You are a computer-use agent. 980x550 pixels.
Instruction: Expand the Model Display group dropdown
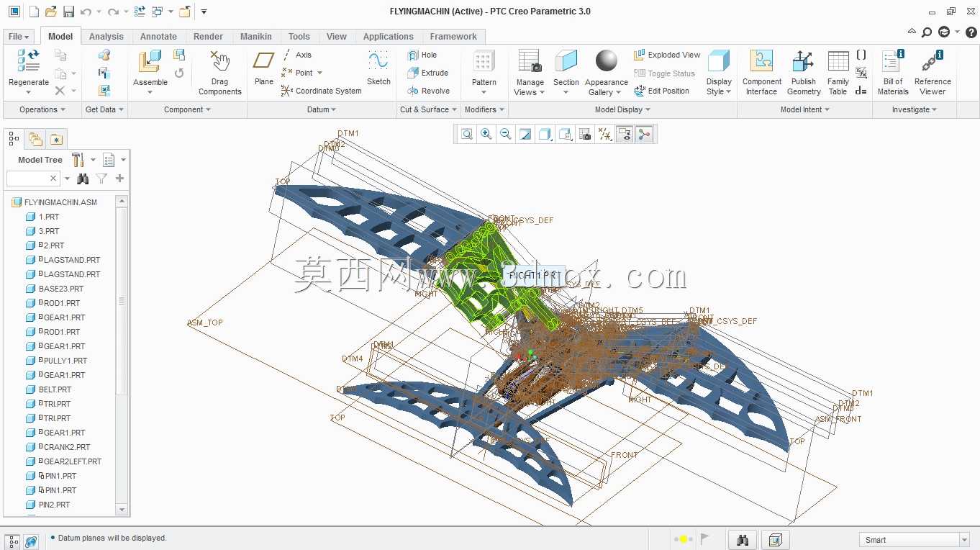(622, 109)
